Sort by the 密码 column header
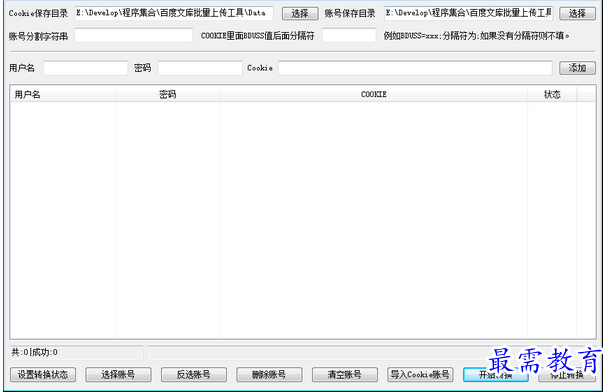 click(x=168, y=94)
